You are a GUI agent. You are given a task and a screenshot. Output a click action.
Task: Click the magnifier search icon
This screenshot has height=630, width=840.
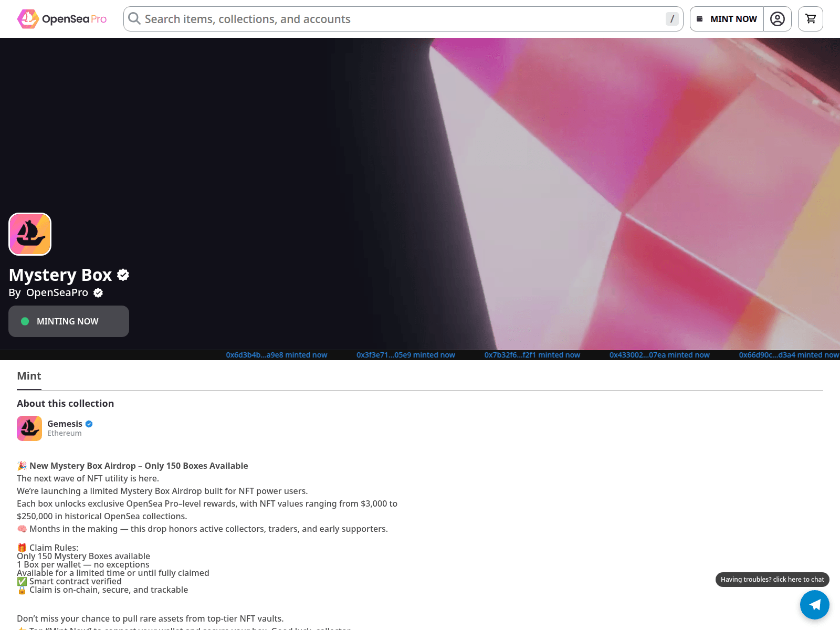134,19
